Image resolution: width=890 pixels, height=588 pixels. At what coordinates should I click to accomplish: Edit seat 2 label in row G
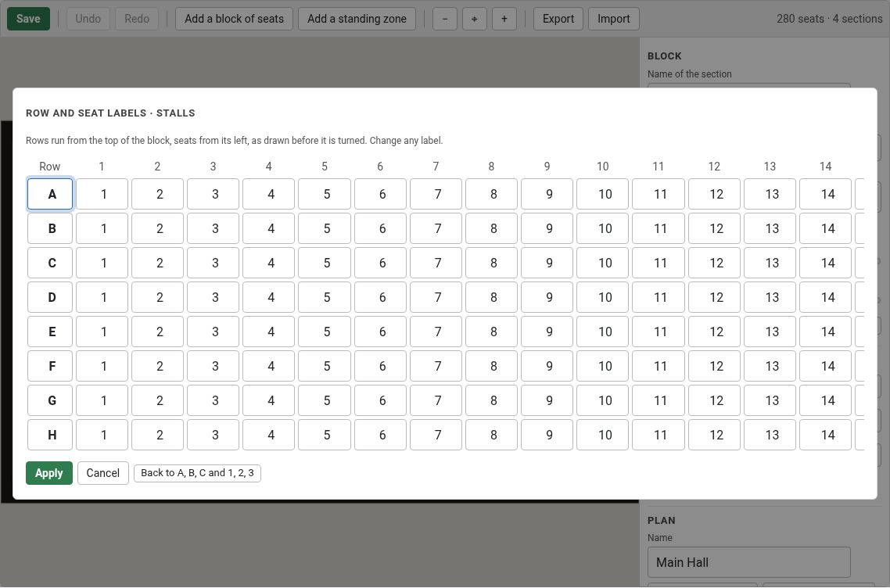click(158, 400)
